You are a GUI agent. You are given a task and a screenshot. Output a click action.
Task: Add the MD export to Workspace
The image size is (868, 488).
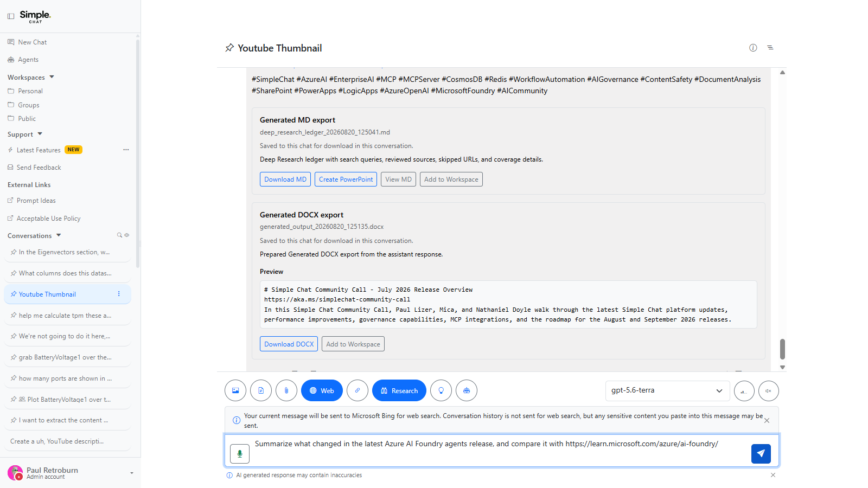click(x=451, y=179)
